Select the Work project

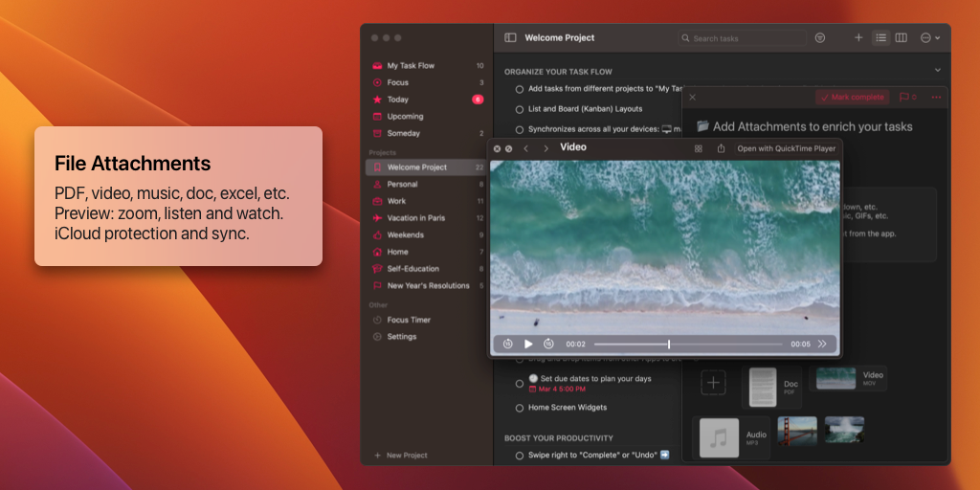[x=426, y=201]
